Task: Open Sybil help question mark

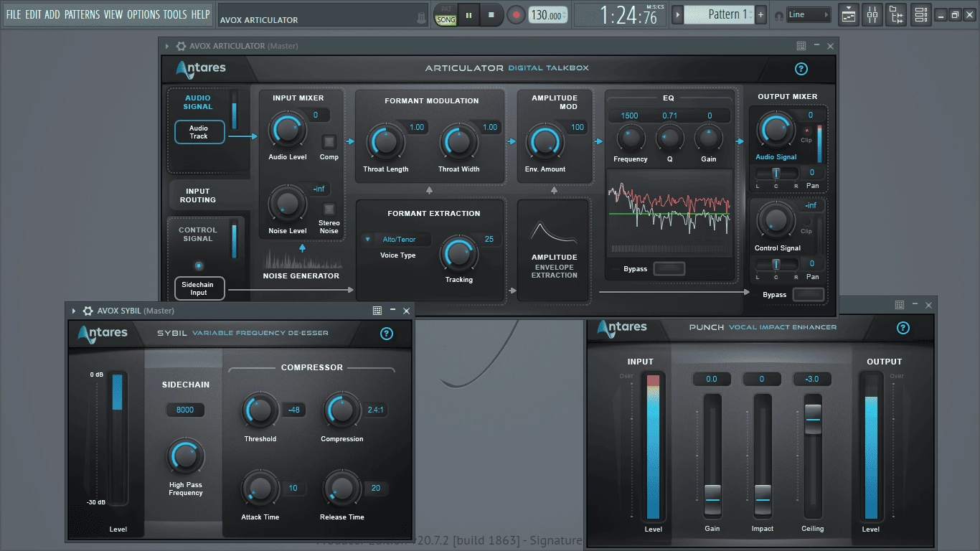Action: [387, 334]
